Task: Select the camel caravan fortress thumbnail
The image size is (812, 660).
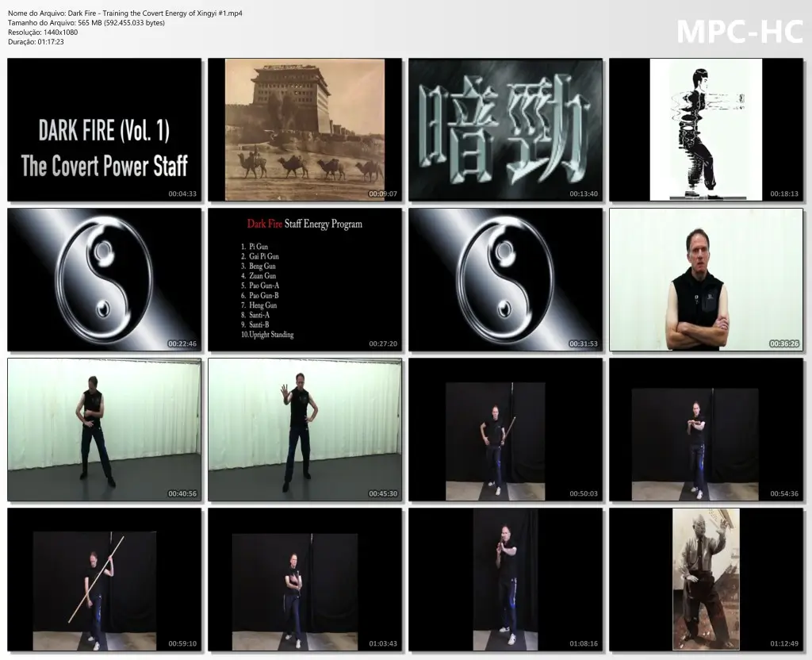Action: (304, 129)
